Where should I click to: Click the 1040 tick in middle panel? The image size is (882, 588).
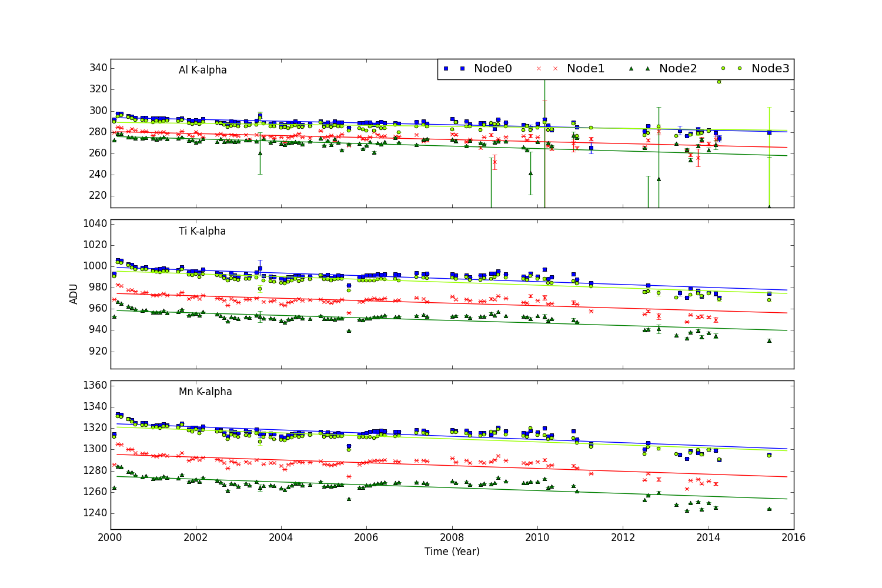coord(96,223)
